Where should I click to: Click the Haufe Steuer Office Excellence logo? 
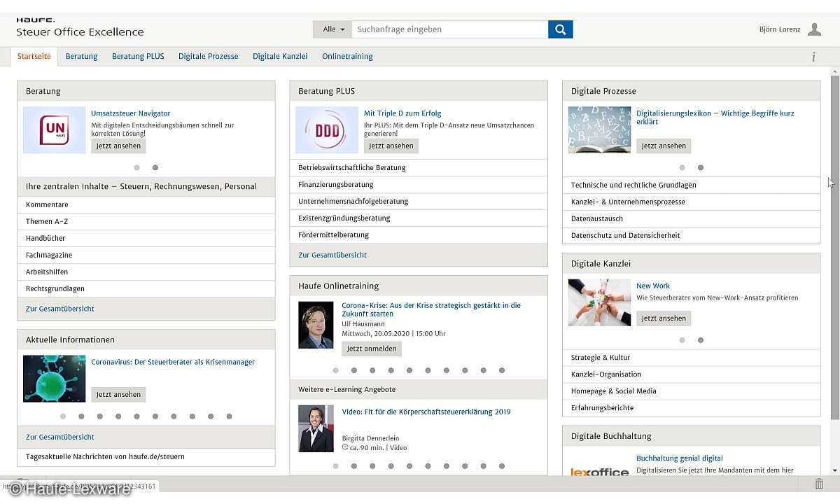tap(80, 28)
